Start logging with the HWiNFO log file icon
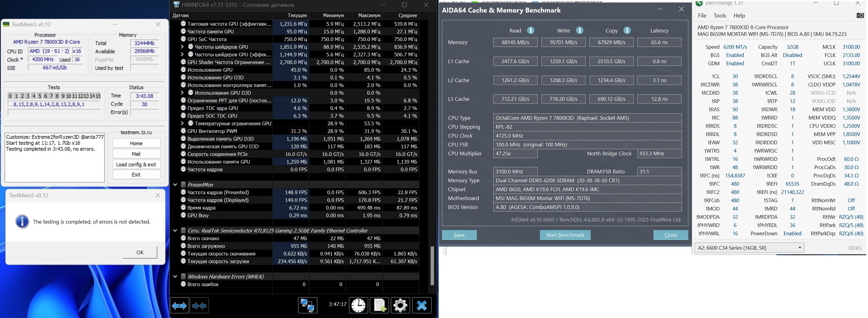 380,305
